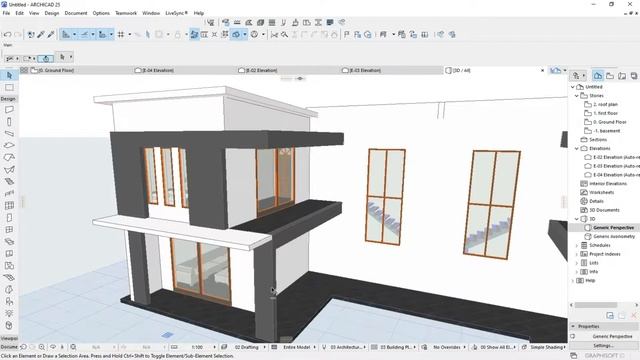Open the 3D view cube icon in toolbar
The width and height of the screenshot is (640, 360).
[236, 35]
